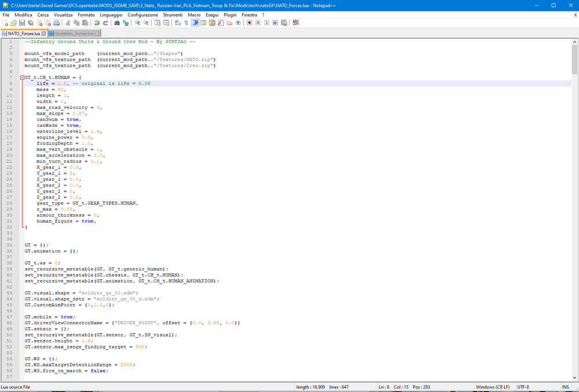This screenshot has width=579, height=392.
Task: Click the 'mass = 90,' code line
Action: pyautogui.click(x=52, y=89)
